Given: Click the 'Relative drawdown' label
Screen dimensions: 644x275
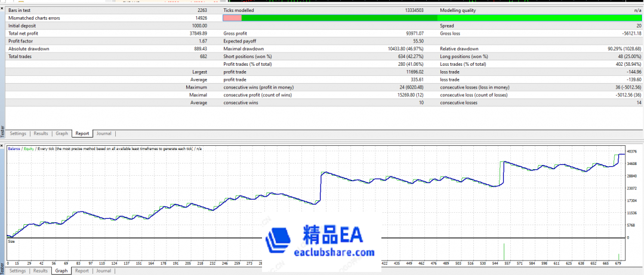Looking at the screenshot, I should (x=459, y=48).
